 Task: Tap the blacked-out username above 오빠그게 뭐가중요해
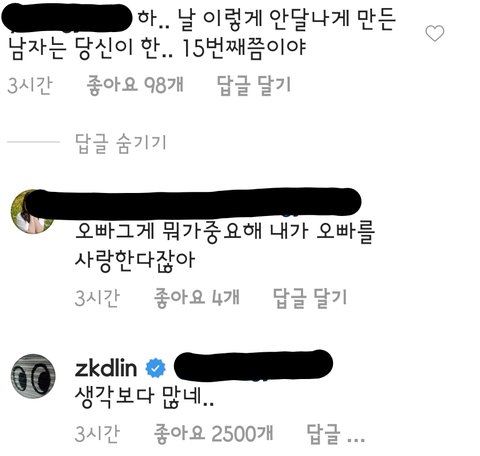[193, 204]
